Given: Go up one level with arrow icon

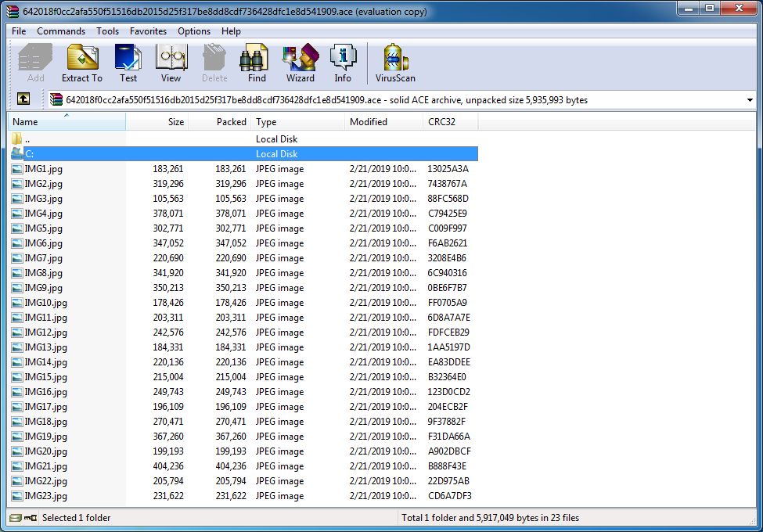Looking at the screenshot, I should point(23,99).
